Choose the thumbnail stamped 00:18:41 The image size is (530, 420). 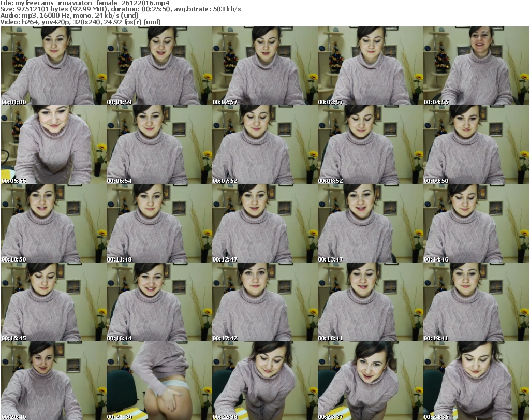(370, 302)
